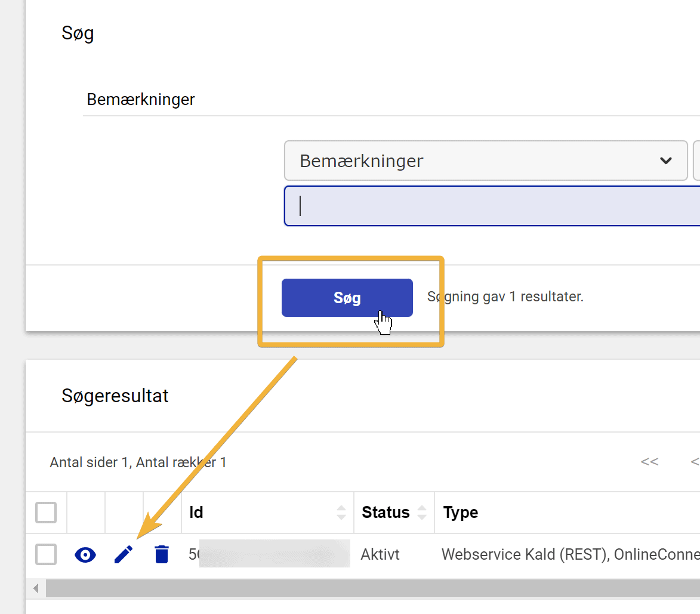View the result row with eye icon
Screen dimensions: 700x614
85,555
